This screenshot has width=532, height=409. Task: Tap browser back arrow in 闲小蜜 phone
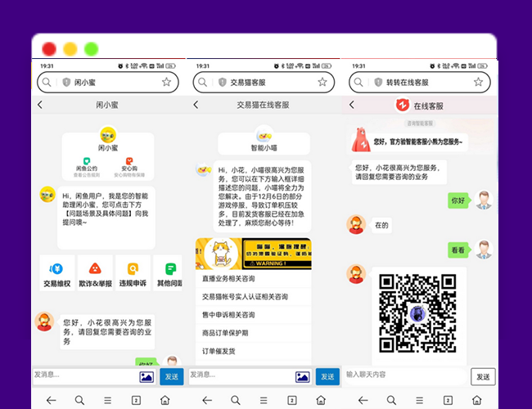point(52,401)
